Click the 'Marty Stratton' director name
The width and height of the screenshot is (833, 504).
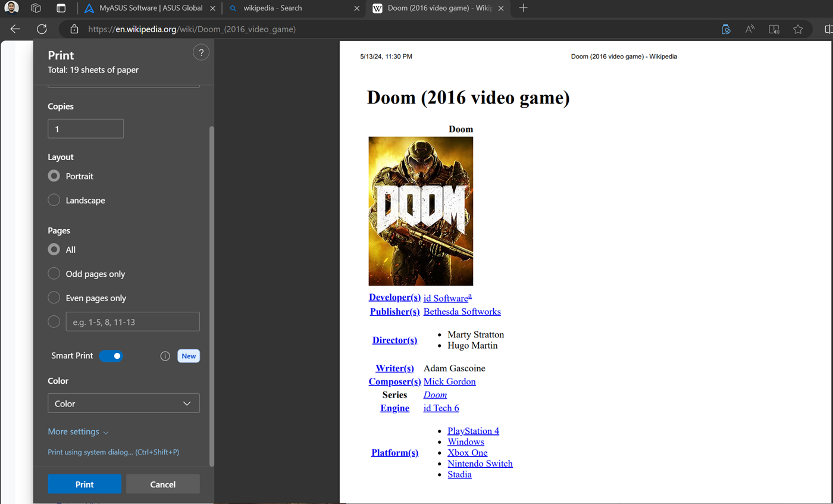[x=476, y=334]
